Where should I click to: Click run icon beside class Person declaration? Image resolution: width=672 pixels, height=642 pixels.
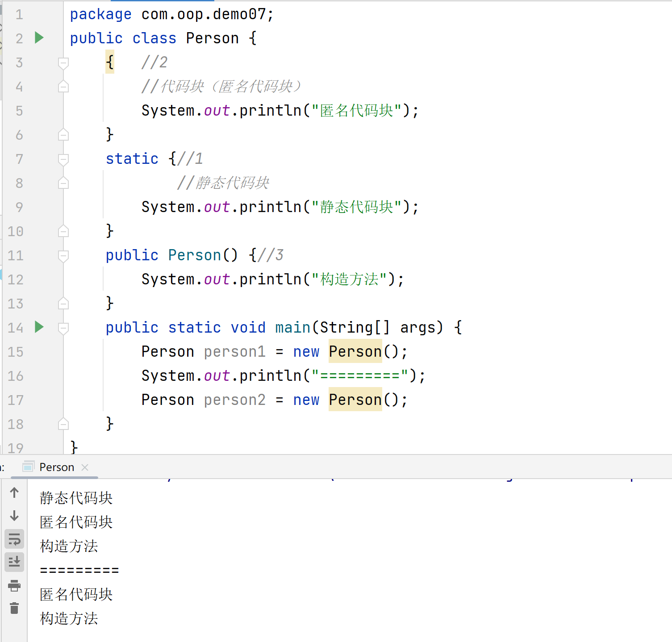(x=39, y=38)
